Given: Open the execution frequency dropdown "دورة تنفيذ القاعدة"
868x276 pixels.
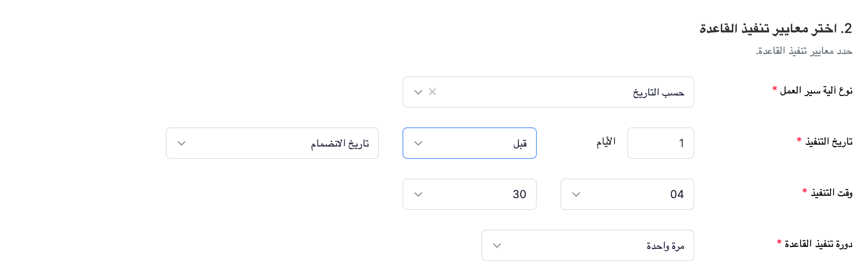Looking at the screenshot, I should (587, 245).
